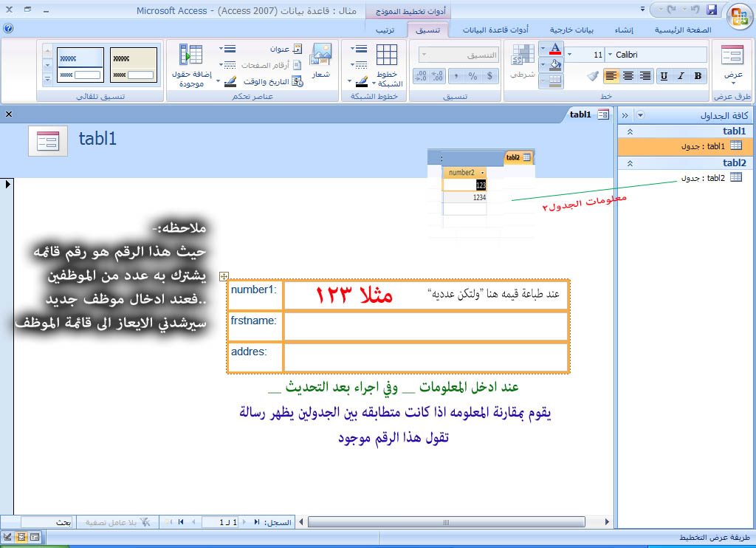
Task: Open the control line thickness dropdown
Action: [x=227, y=49]
